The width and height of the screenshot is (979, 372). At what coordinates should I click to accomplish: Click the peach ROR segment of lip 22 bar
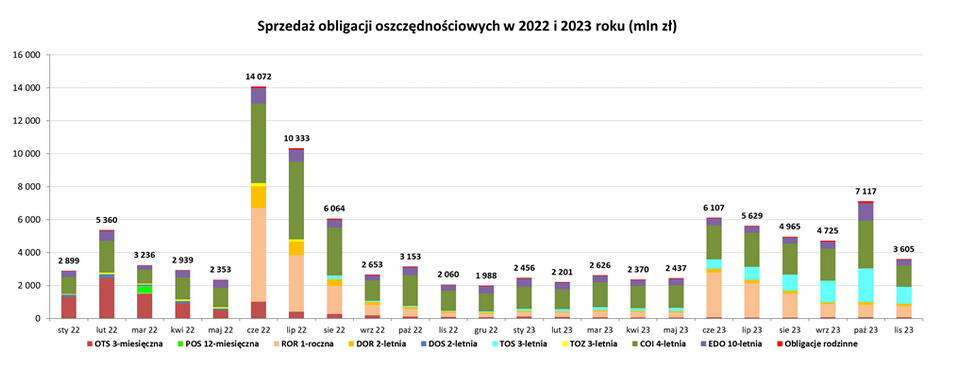pos(296,283)
